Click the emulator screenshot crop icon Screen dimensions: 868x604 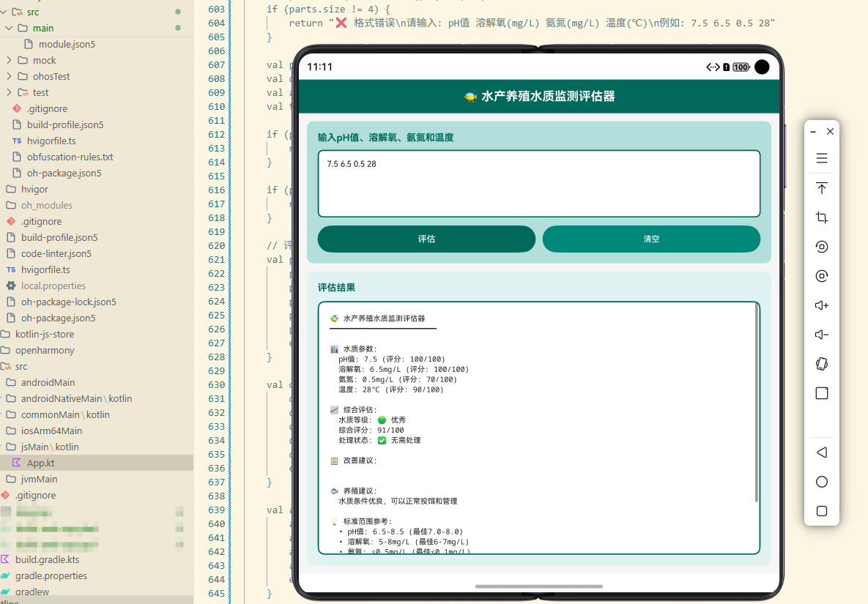(822, 217)
